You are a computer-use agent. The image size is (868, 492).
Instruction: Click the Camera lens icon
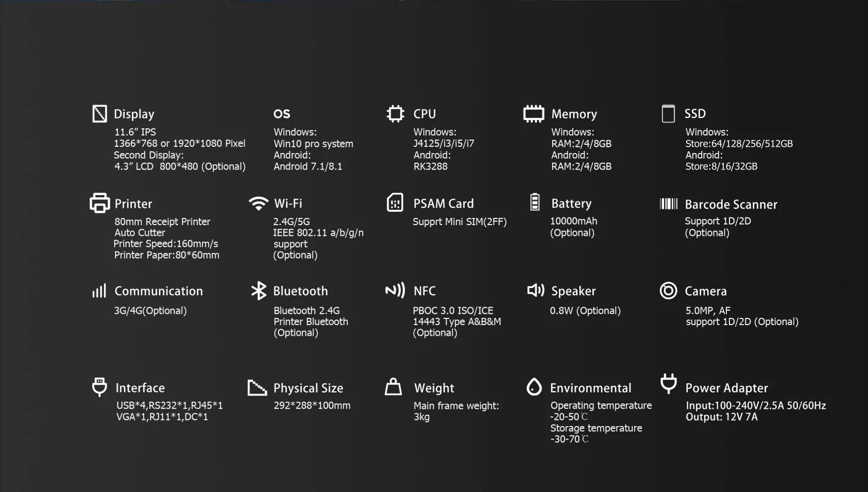668,291
